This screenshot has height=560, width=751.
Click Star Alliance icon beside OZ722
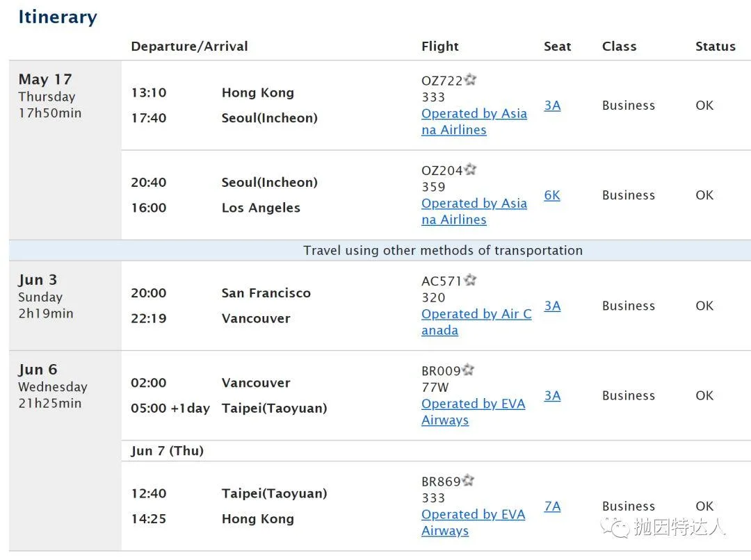(x=470, y=79)
